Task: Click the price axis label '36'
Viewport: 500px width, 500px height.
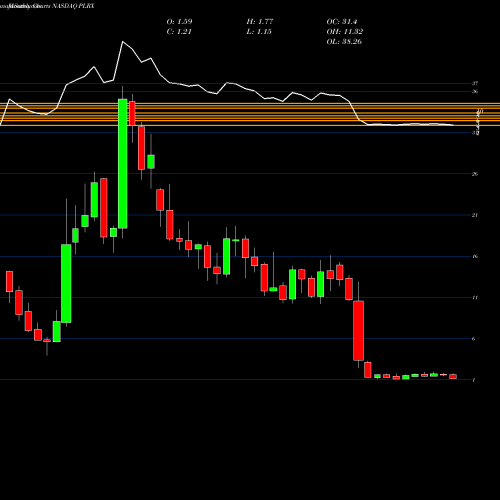Action: [475, 91]
